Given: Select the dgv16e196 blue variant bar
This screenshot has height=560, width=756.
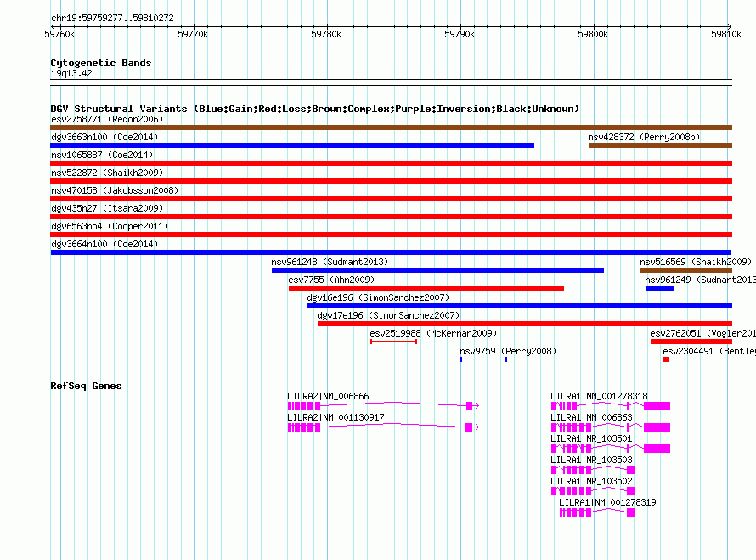Looking at the screenshot, I should (x=519, y=306).
